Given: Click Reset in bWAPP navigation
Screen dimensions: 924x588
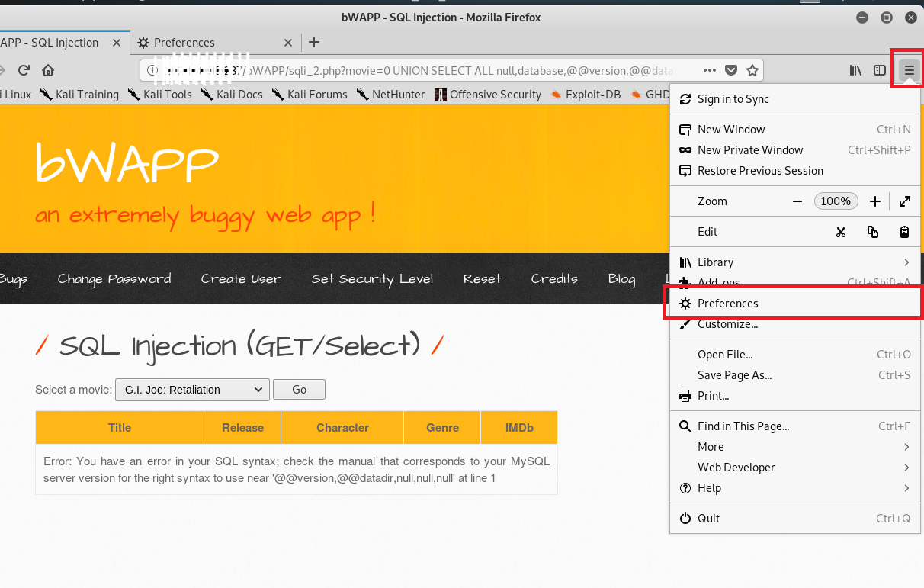Looking at the screenshot, I should [x=483, y=278].
